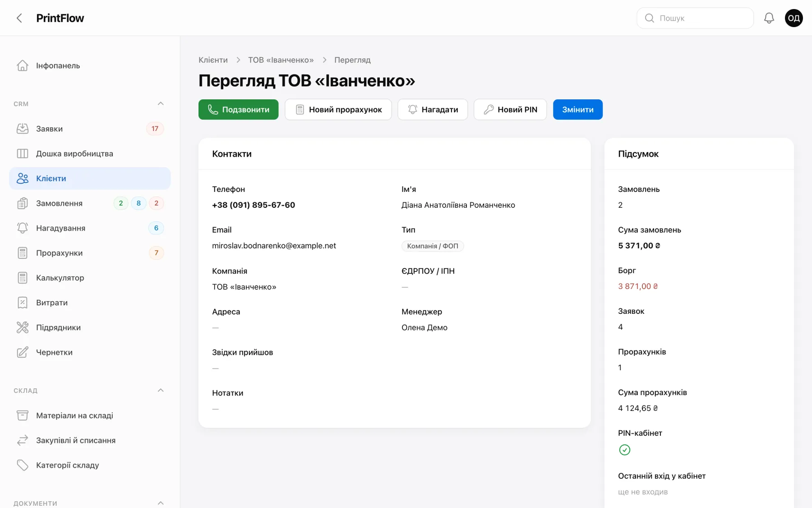Collapse the CRM section
The height and width of the screenshot is (508, 812).
(161, 103)
